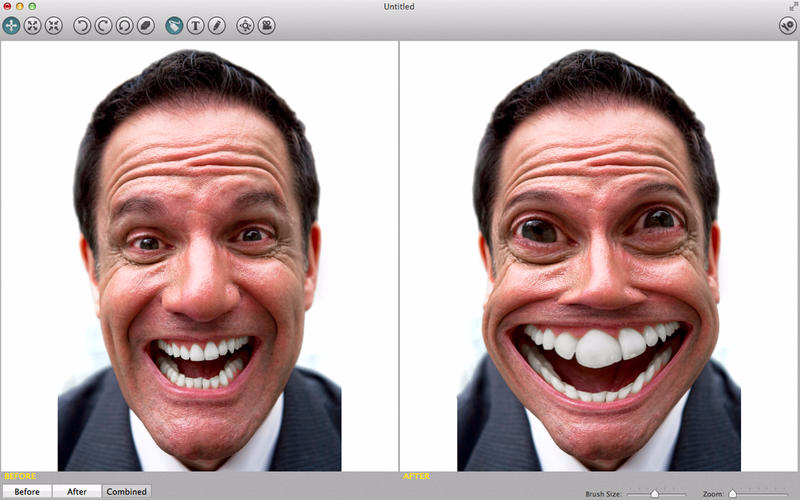Click the yellow AFTER label
Screen dimensions: 800x500
[416, 476]
